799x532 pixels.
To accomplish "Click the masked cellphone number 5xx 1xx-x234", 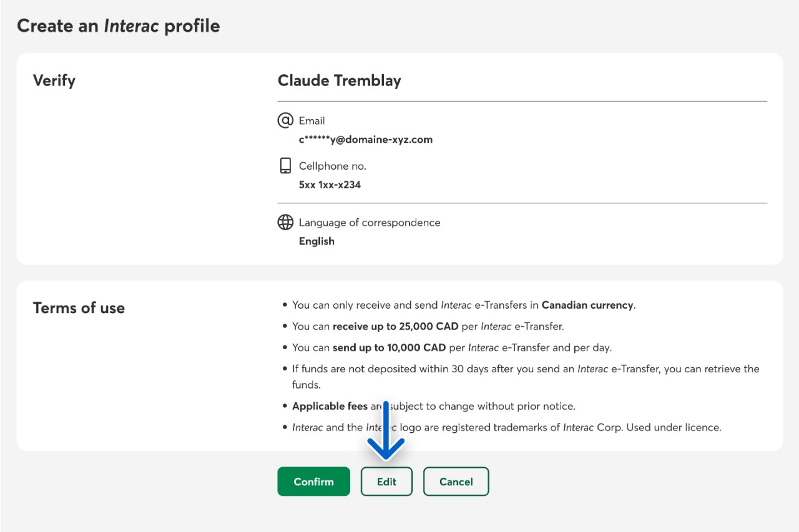I will point(330,185).
